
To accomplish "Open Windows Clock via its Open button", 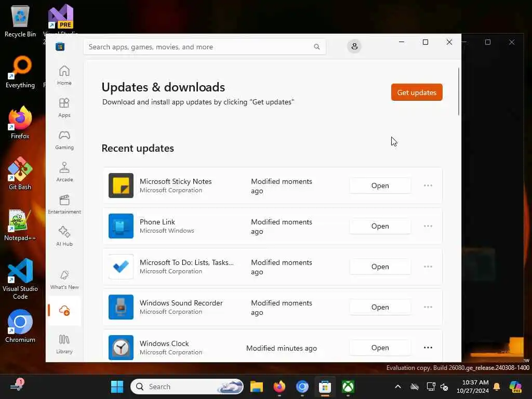I will pos(380,348).
